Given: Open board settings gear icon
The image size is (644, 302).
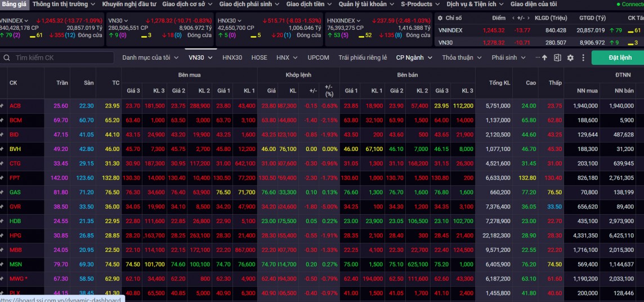Looking at the screenshot, I should (x=570, y=57).
